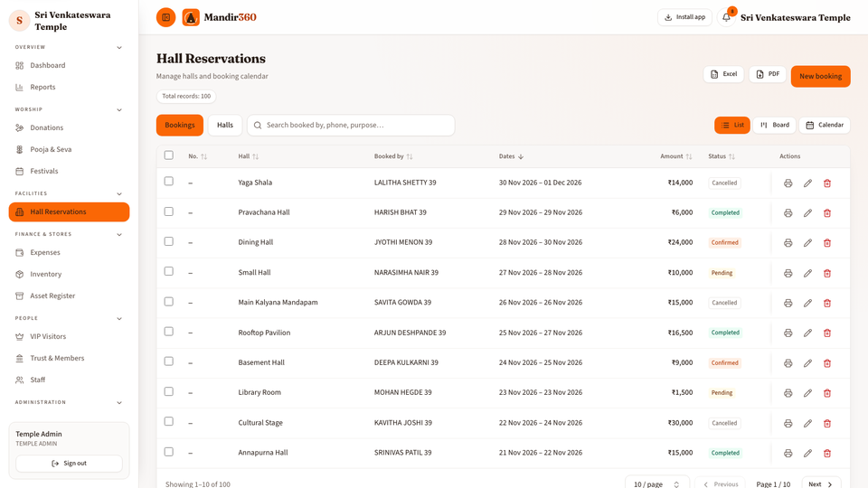Collapse the Worship sidebar section
Screen dimensions: 868x488
pos(119,109)
